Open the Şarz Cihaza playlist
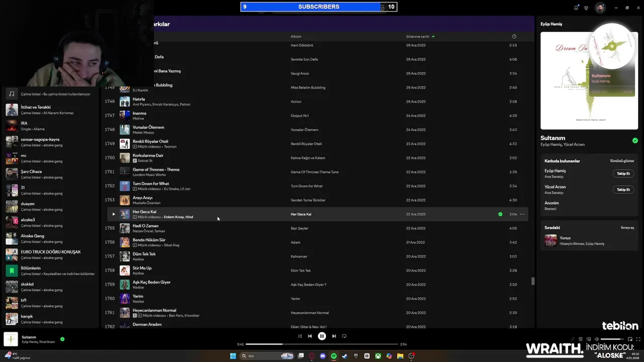 tap(50, 174)
